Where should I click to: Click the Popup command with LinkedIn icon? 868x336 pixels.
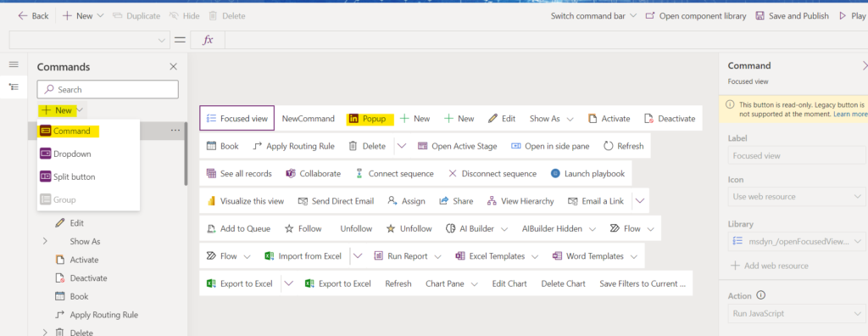370,118
